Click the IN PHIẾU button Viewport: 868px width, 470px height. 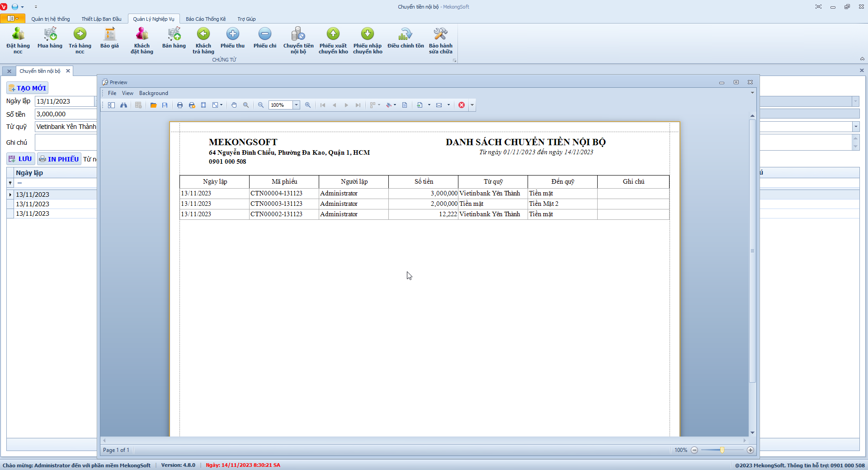click(x=59, y=159)
